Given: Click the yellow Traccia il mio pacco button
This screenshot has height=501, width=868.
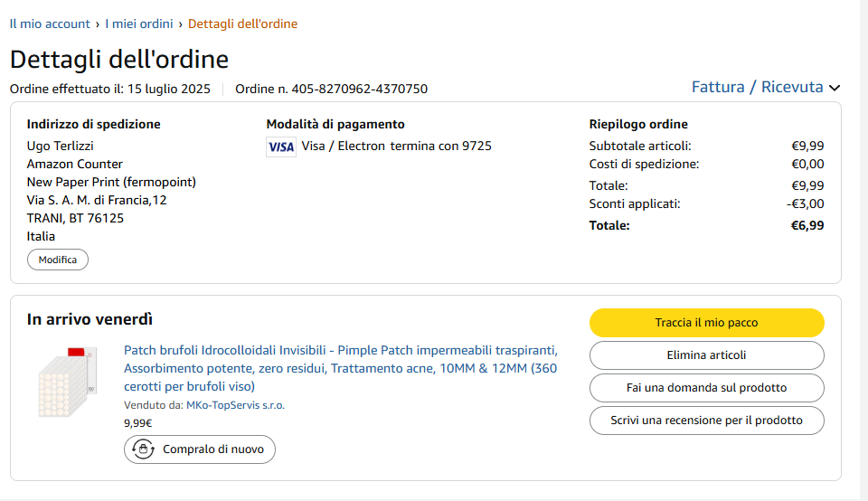Looking at the screenshot, I should click(x=706, y=323).
